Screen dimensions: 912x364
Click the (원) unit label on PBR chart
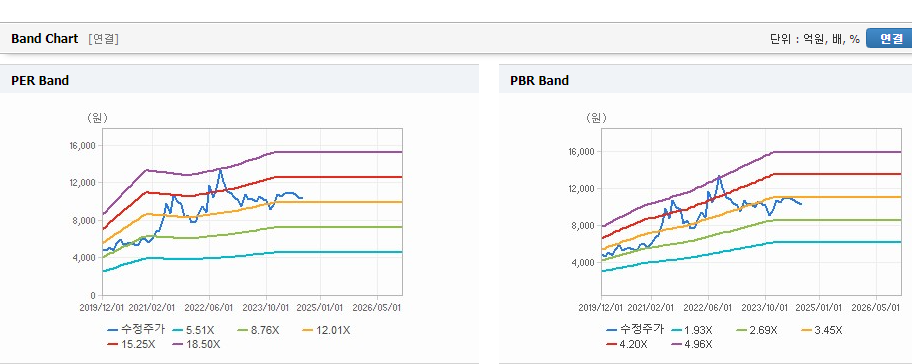[596, 118]
